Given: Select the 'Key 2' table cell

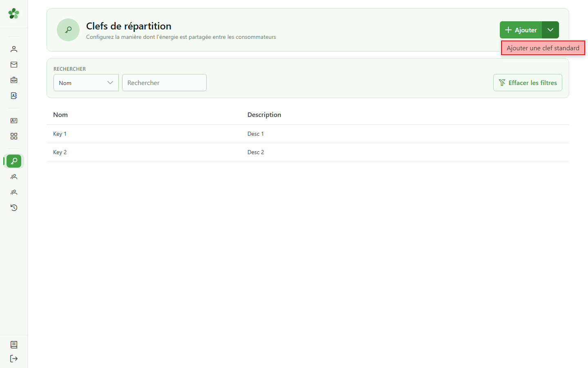Looking at the screenshot, I should coord(60,152).
